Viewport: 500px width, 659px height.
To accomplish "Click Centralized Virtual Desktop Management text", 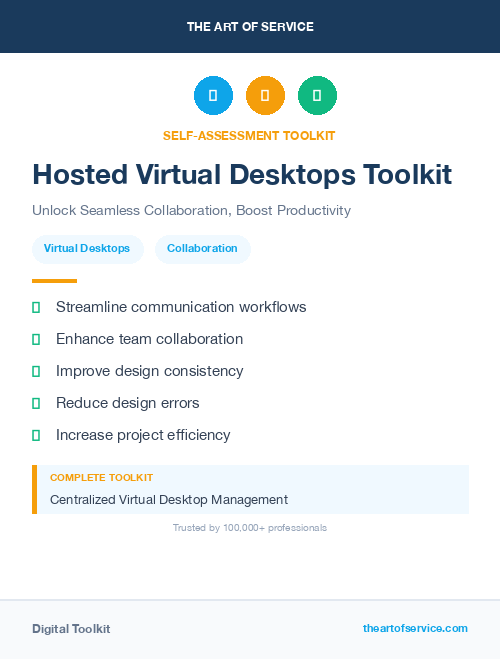I will 169,500.
